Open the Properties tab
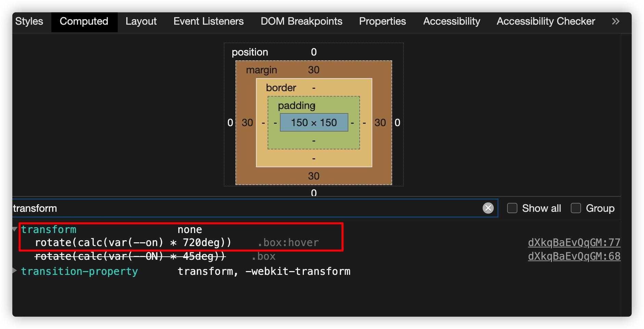The width and height of the screenshot is (644, 329). tap(382, 21)
